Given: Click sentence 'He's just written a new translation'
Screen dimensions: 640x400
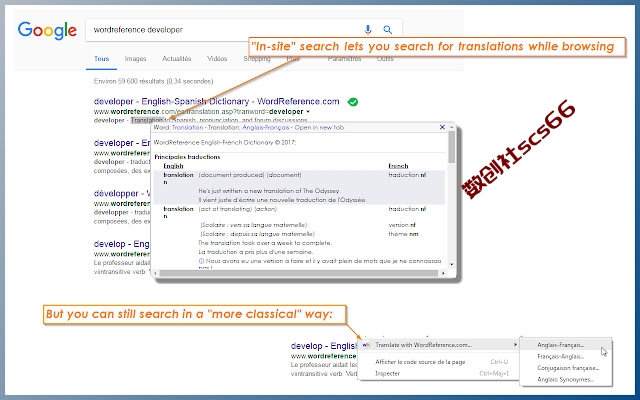Looking at the screenshot, I should click(269, 191).
